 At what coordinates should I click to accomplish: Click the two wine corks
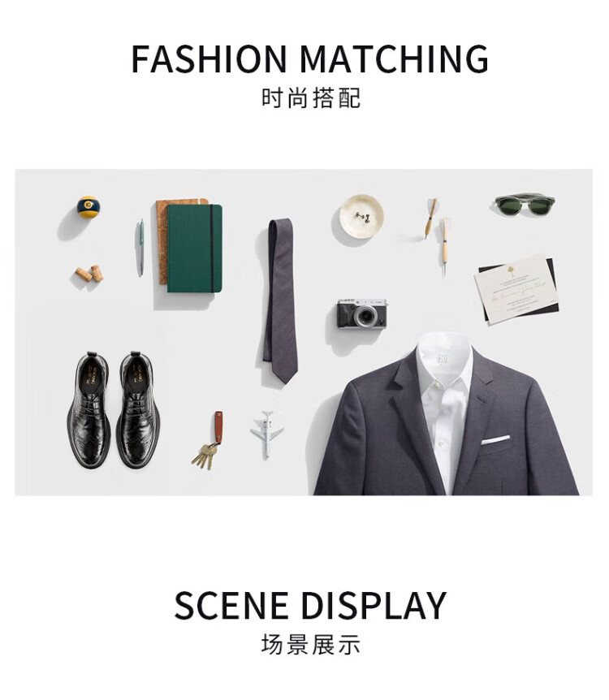pyautogui.click(x=89, y=273)
